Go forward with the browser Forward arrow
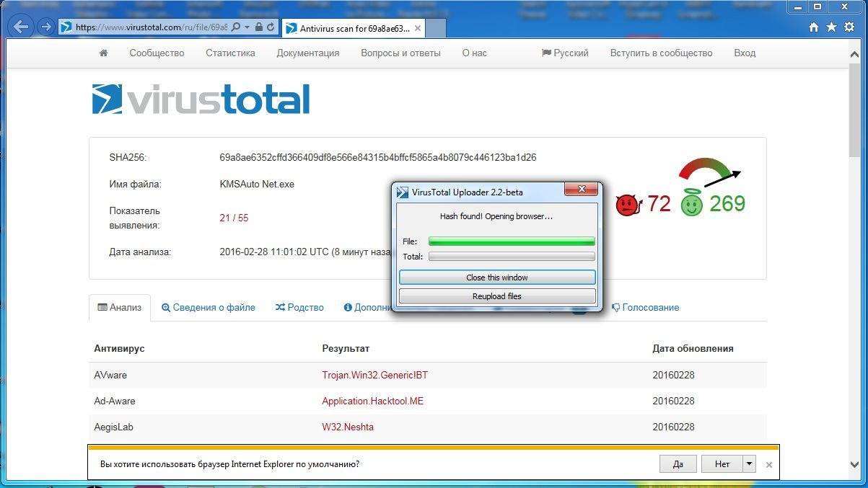The width and height of the screenshot is (868, 488). coord(46,27)
